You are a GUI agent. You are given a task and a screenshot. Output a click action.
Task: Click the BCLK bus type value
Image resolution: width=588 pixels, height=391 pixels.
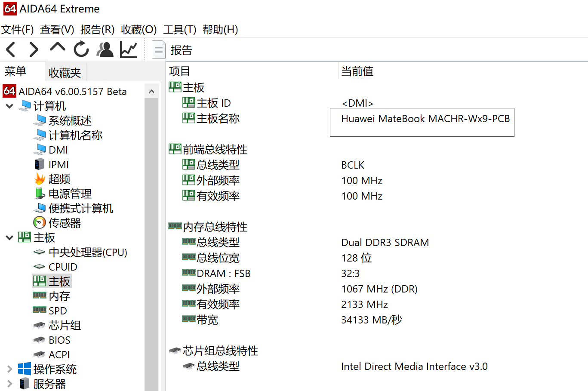click(353, 165)
